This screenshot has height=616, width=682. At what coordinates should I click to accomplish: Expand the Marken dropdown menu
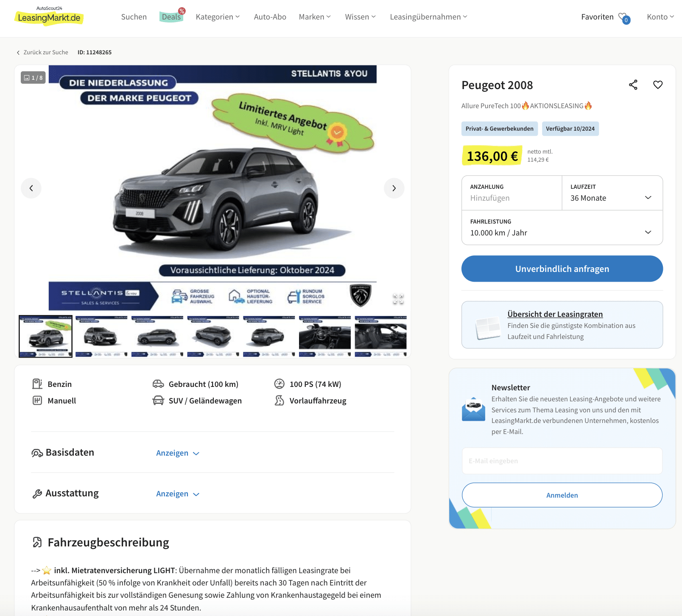(315, 17)
